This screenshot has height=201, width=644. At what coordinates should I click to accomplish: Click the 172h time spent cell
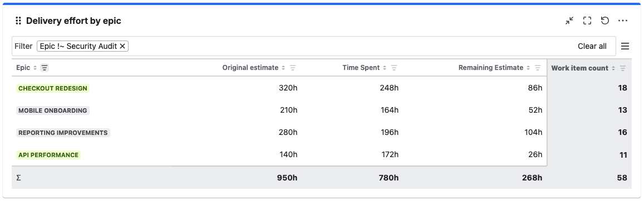point(389,154)
